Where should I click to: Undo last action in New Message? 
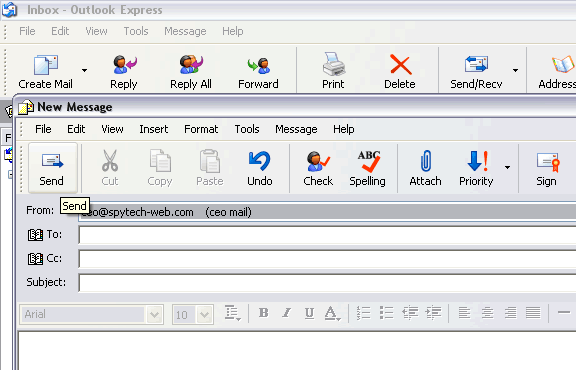coord(260,168)
